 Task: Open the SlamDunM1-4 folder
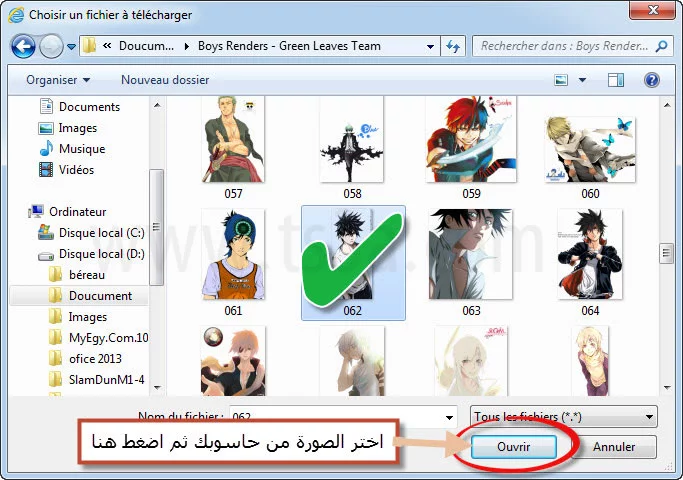pos(96,379)
